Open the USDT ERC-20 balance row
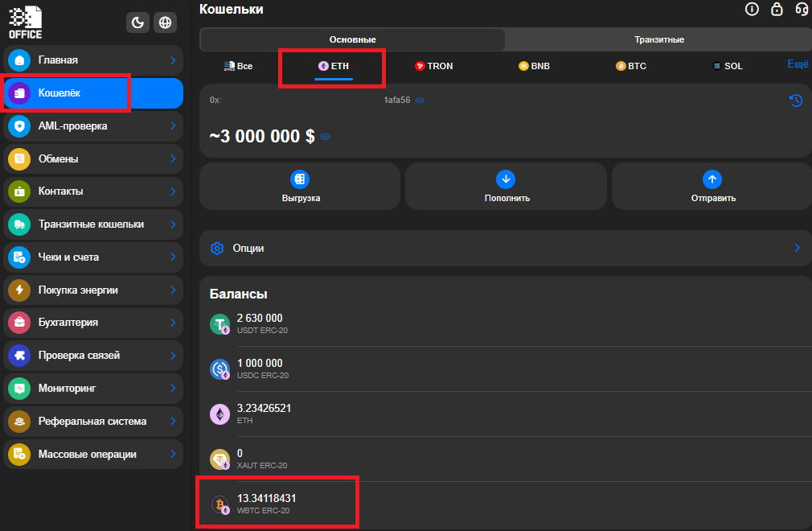This screenshot has height=531, width=812. 506,323
